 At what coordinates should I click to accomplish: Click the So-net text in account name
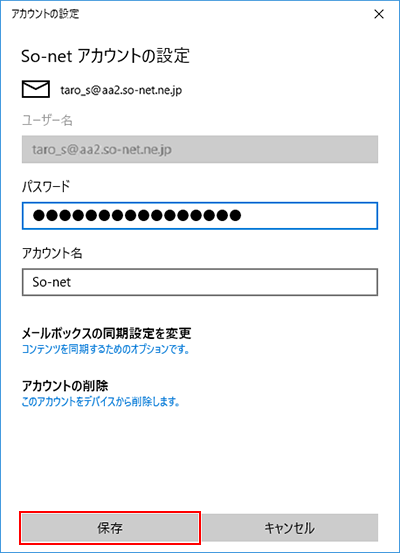[x=51, y=282]
